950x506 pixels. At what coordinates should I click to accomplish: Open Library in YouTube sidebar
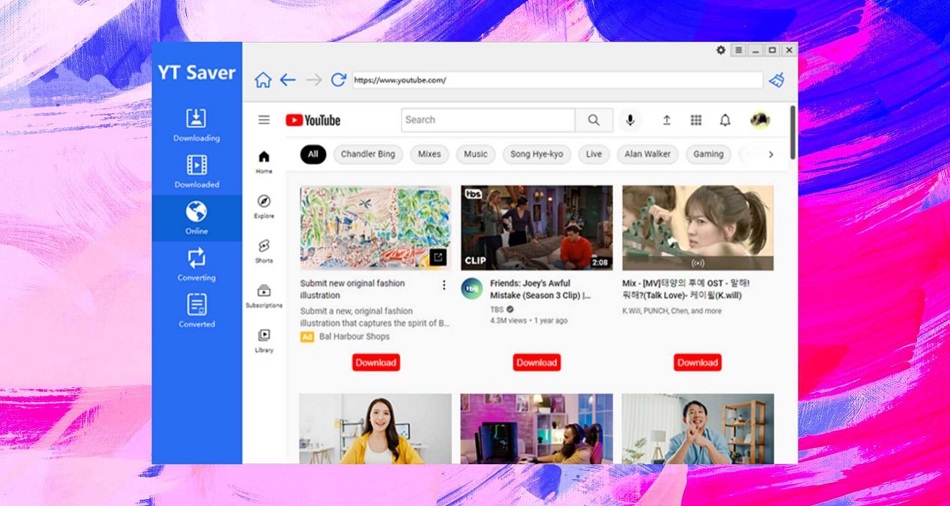pos(264,341)
